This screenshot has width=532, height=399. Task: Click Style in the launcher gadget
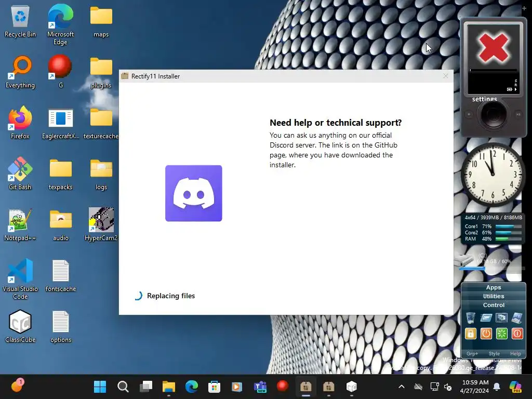(x=494, y=353)
